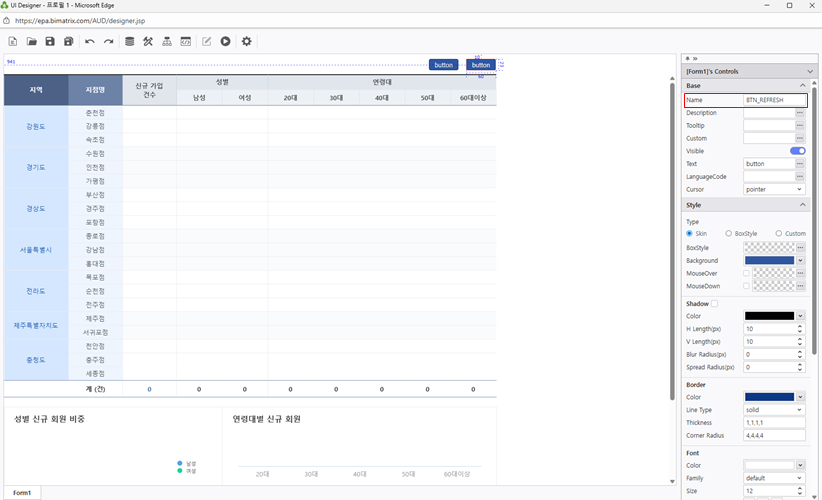The image size is (822, 500).
Task: Open the Cursor pointer dropdown
Action: pyautogui.click(x=774, y=189)
